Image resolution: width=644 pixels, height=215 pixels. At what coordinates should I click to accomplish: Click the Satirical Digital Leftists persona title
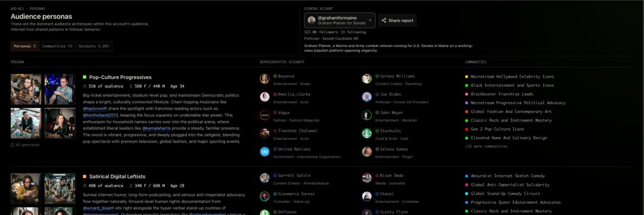click(117, 177)
